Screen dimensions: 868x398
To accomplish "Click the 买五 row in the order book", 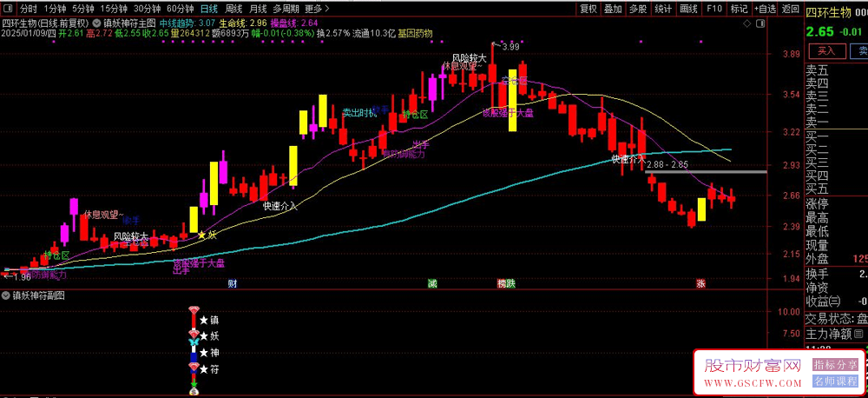I will click(837, 189).
